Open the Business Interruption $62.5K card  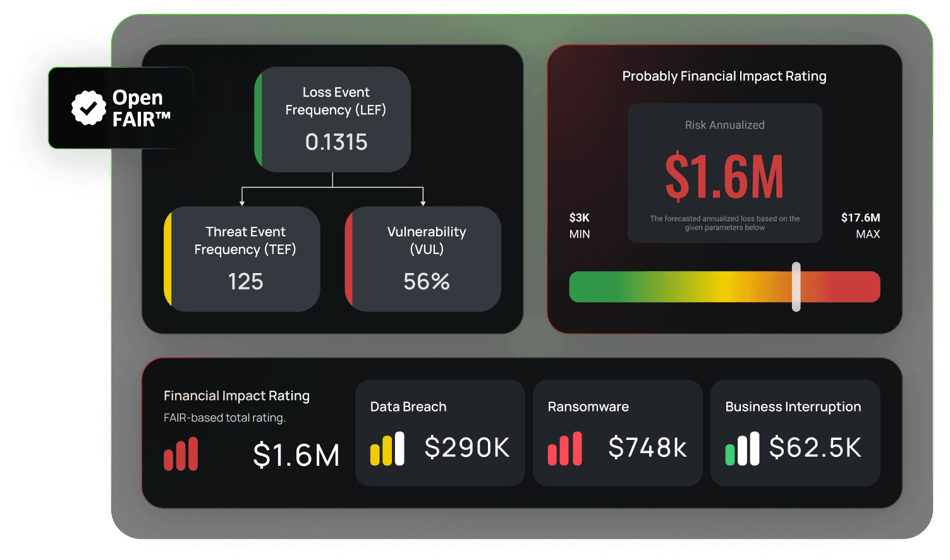point(795,433)
